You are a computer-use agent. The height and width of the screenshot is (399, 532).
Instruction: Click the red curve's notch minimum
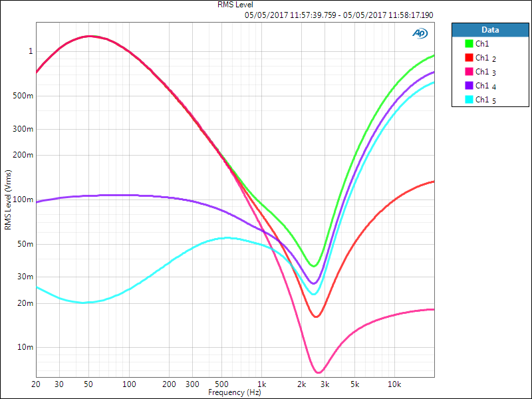pos(317,316)
